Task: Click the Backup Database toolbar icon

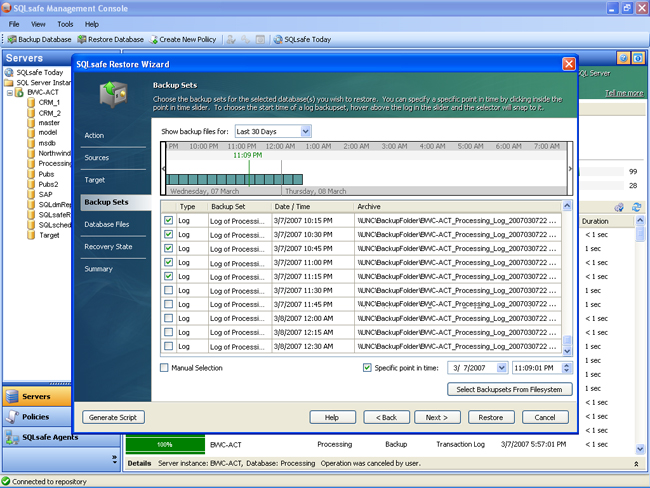Action: click(x=12, y=39)
